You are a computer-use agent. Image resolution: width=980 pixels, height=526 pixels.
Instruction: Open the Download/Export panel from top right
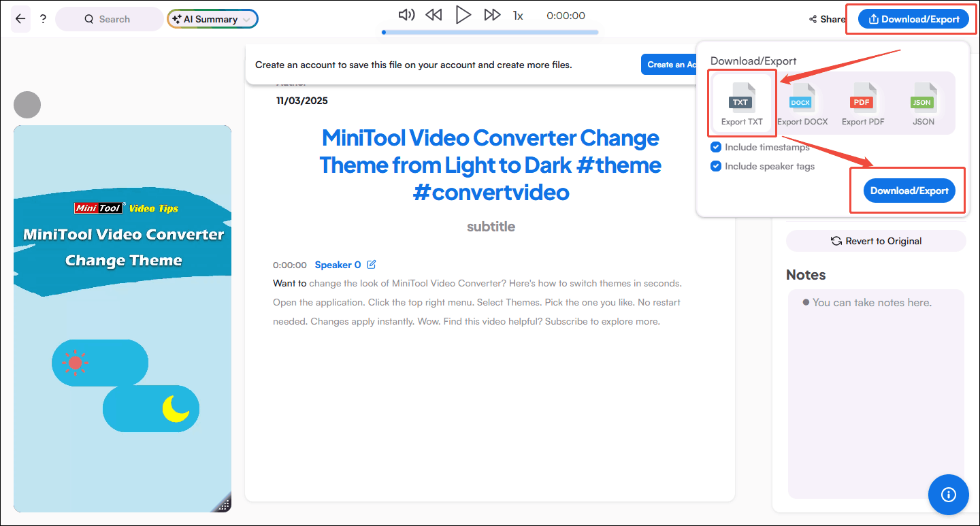click(912, 19)
